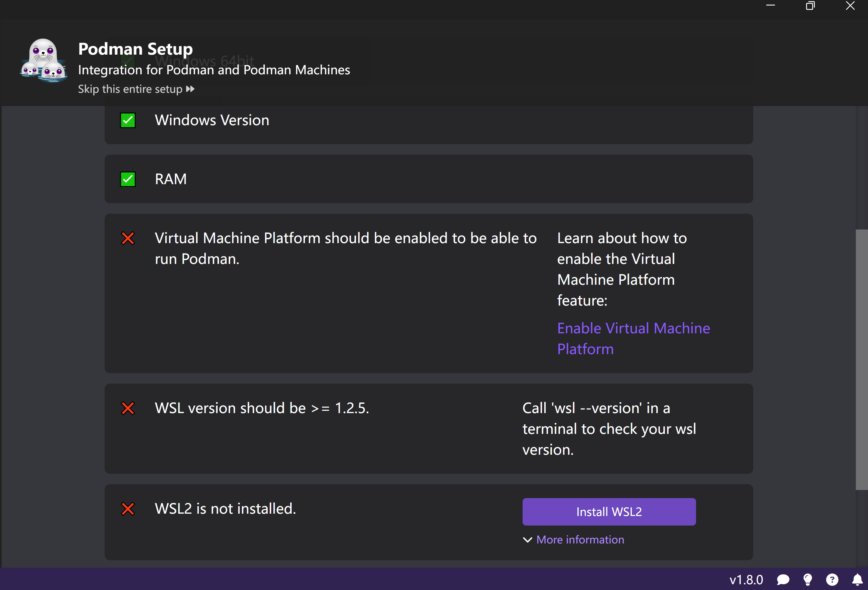This screenshot has height=590, width=868.
Task: Select the RAM requirement row
Action: [428, 179]
